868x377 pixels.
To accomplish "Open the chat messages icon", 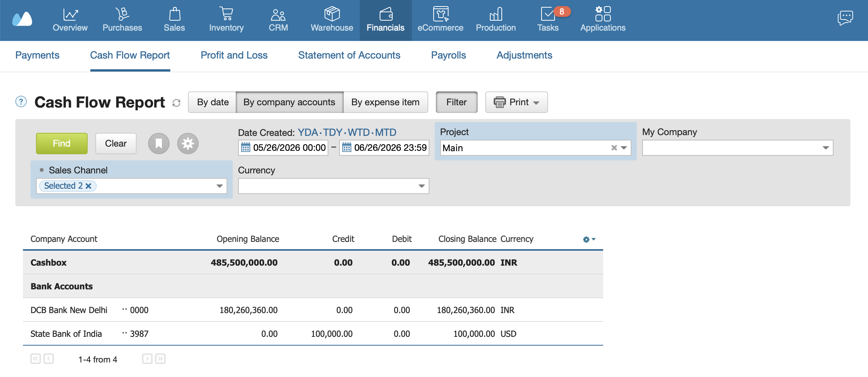I will 845,18.
